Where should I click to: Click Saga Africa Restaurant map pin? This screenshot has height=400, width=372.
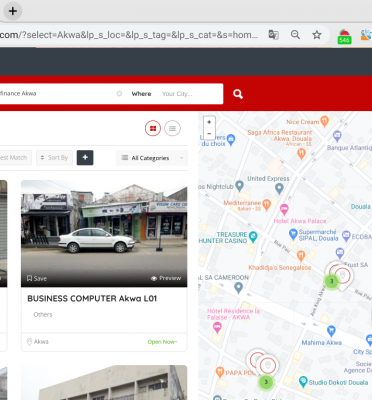(x=301, y=154)
